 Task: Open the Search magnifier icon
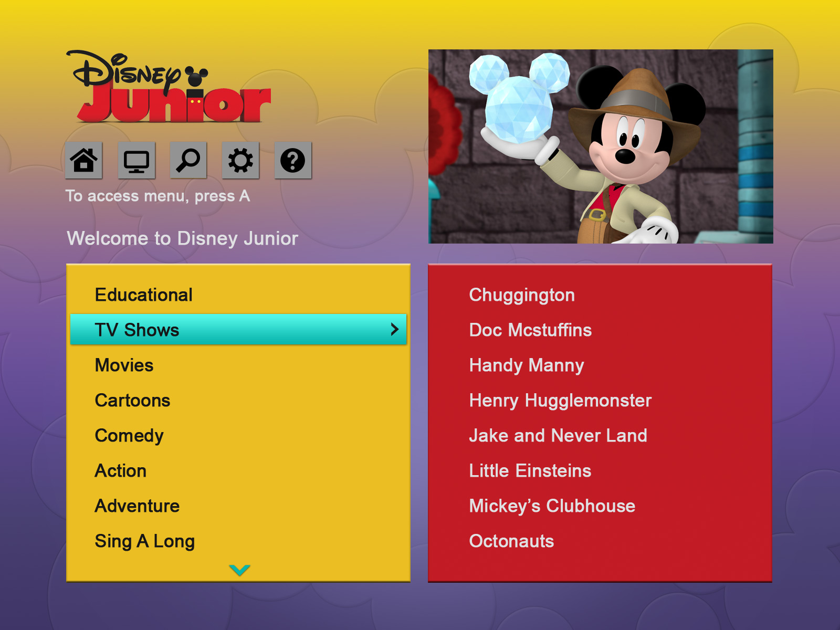point(188,160)
